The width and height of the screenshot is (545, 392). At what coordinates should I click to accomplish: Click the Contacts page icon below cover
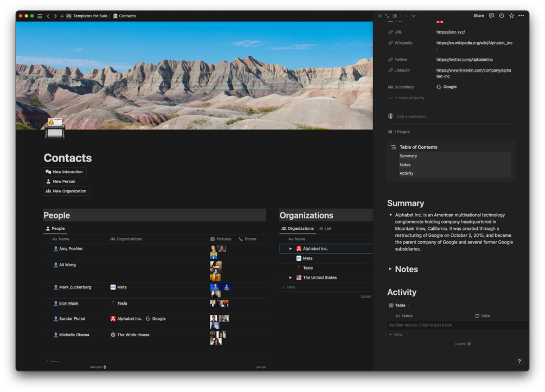[55, 128]
